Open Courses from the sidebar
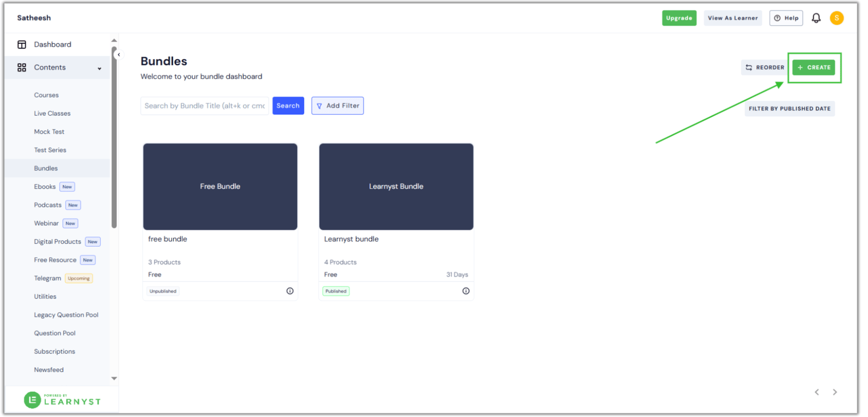 point(46,95)
